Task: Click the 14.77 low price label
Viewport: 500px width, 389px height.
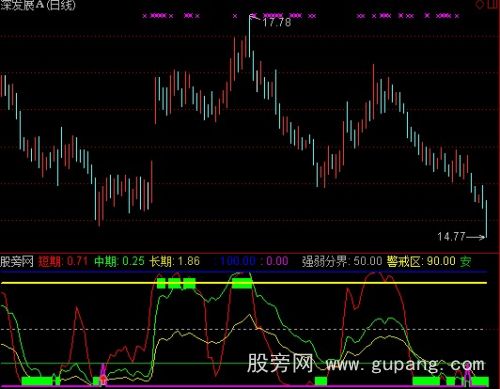Action: click(x=451, y=237)
